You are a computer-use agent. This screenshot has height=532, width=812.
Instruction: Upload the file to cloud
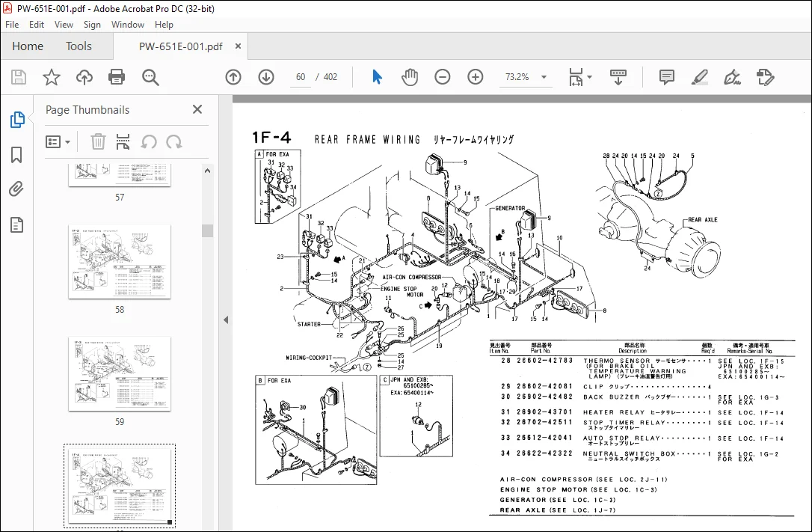(84, 77)
